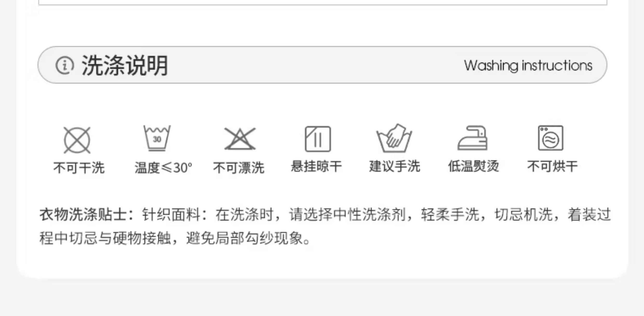Click the 低温熨烫 label
Screen dimensions: 644x316
click(474, 166)
